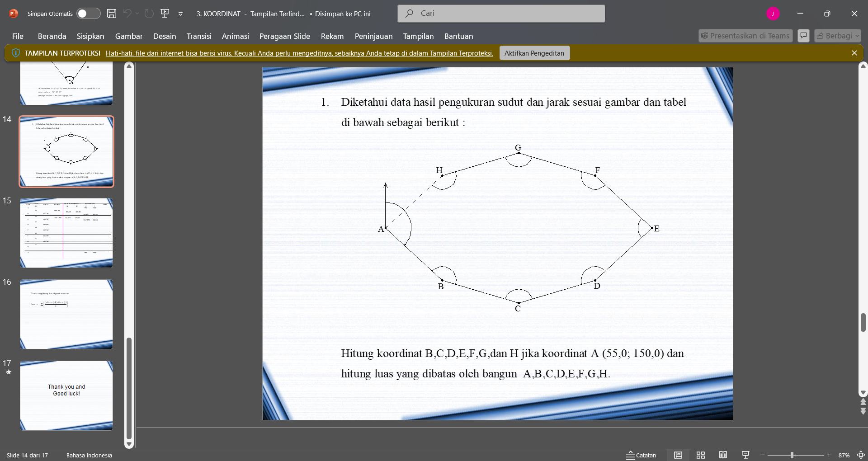
Task: Switch to the Peninjauan tab
Action: (373, 36)
